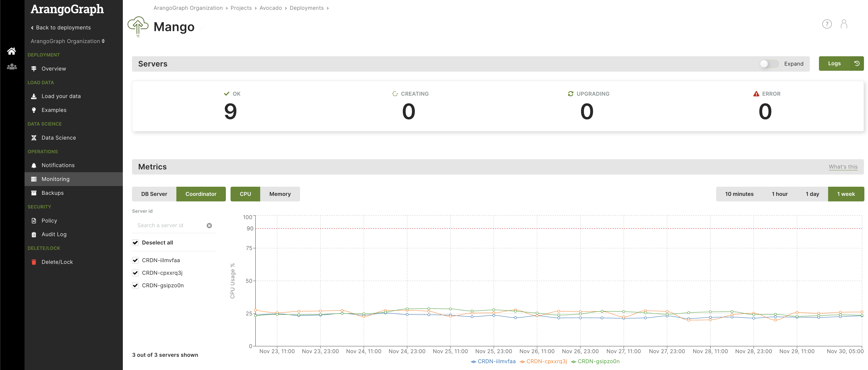Screen dimensions: 868x370
Task: Click the Monitoring server icon
Action: 34,179
